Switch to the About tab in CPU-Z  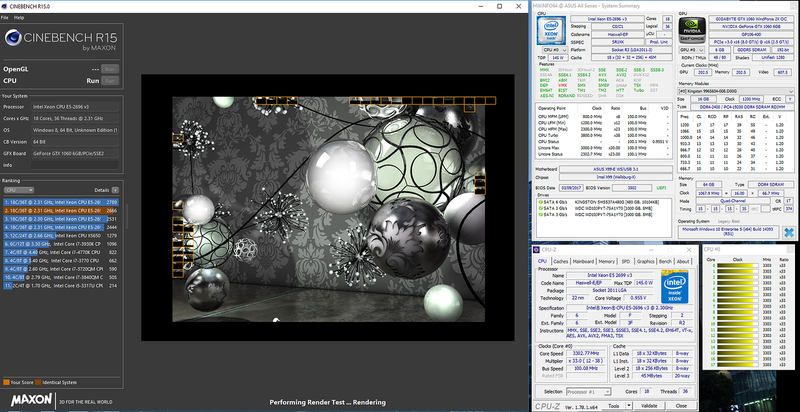coord(683,261)
